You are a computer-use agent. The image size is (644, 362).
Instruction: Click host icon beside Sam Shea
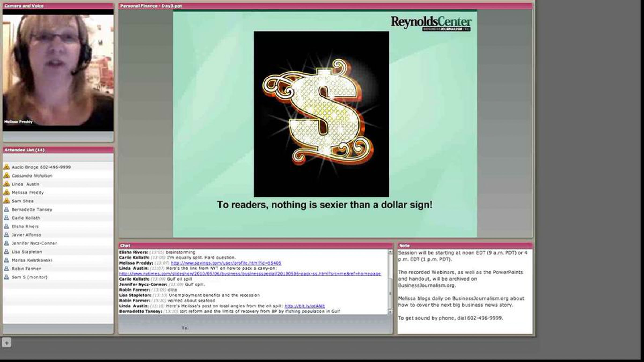(7, 201)
